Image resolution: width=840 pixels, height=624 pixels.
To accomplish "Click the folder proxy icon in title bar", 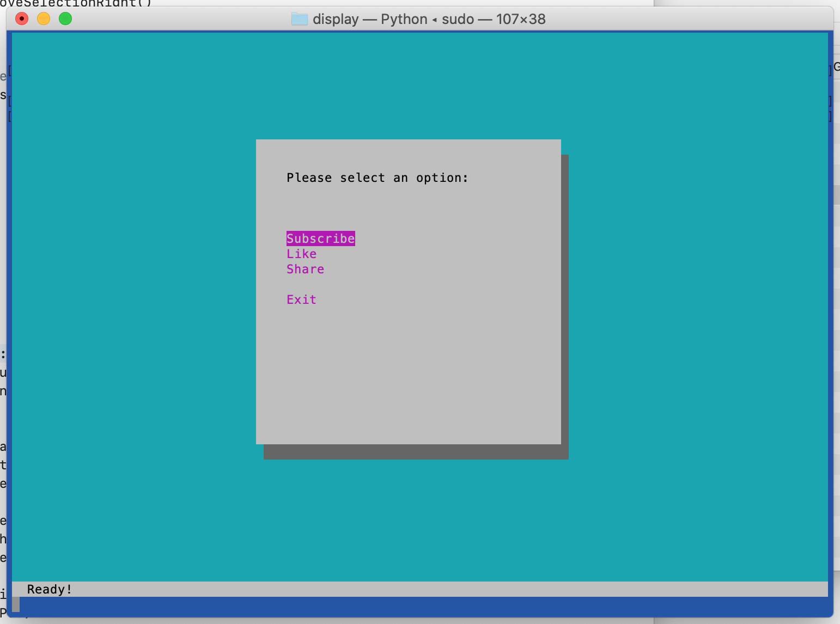I will pyautogui.click(x=299, y=19).
